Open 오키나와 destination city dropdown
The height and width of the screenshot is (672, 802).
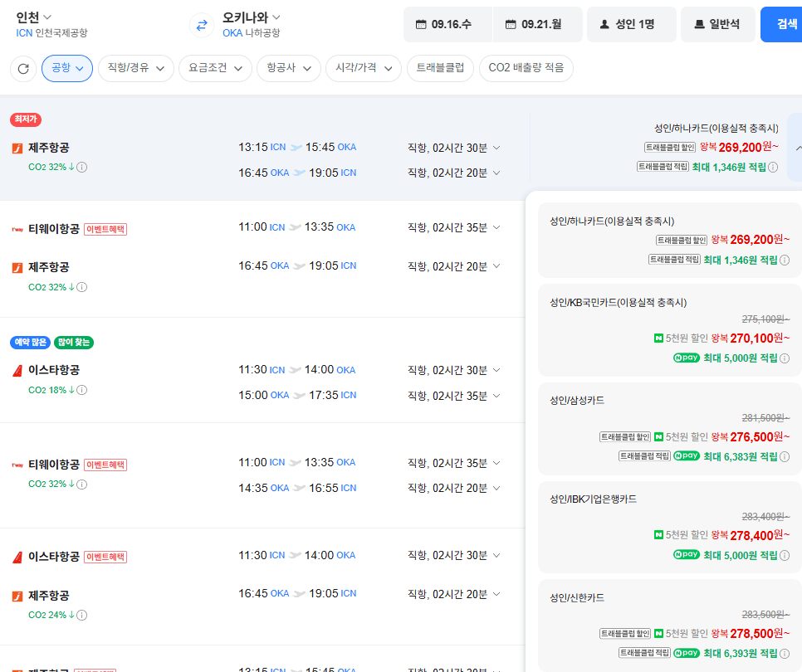251,17
